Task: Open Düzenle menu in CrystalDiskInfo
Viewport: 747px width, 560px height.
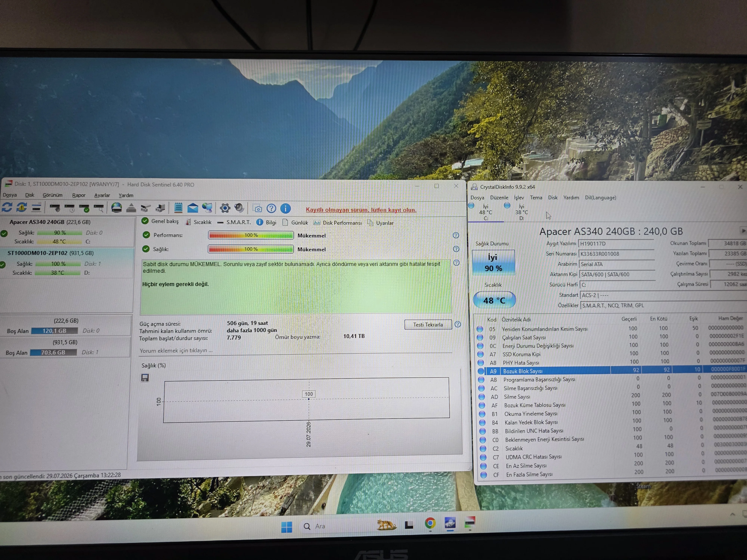Action: 499,197
